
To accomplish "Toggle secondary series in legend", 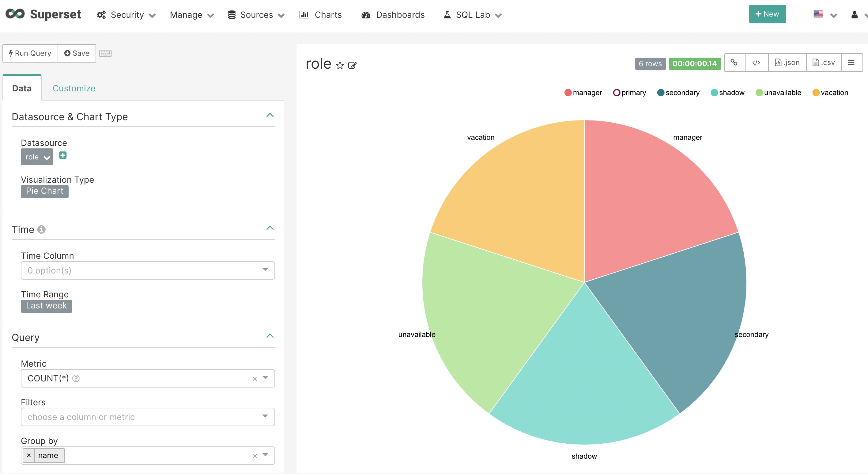I will click(678, 92).
